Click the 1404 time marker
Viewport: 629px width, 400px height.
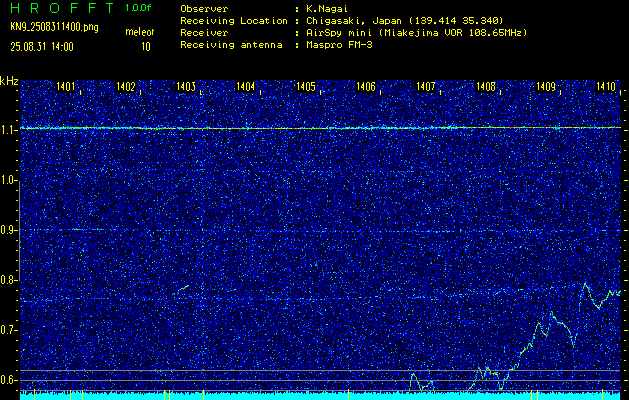coord(246,86)
